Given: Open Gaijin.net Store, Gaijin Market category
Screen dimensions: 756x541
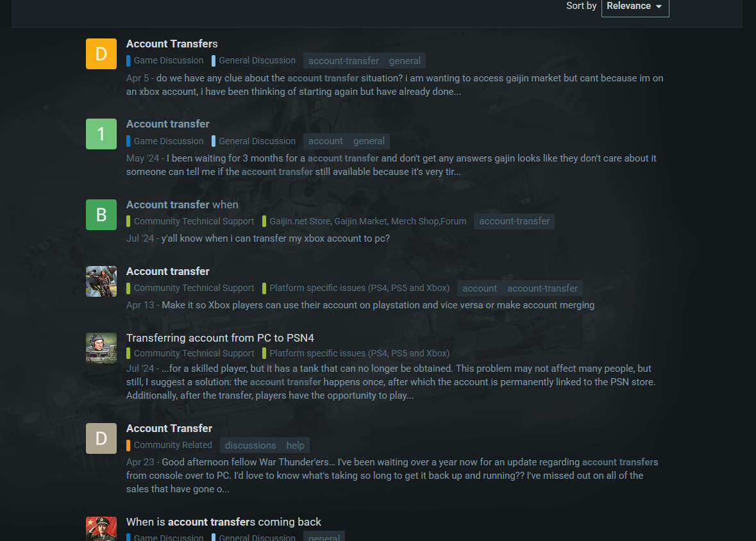Looking at the screenshot, I should pos(364,221).
